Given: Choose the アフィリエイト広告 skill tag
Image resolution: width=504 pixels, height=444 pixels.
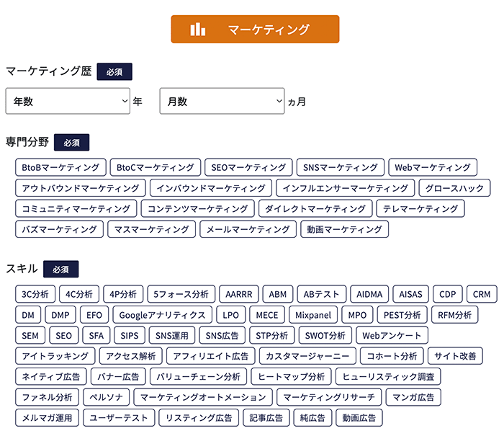Looking at the screenshot, I should tap(211, 356).
